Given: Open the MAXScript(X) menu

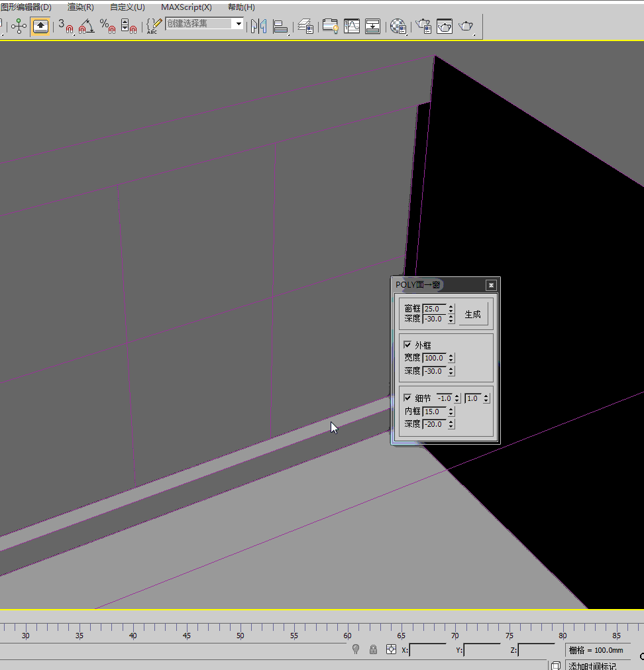Looking at the screenshot, I should pos(186,7).
